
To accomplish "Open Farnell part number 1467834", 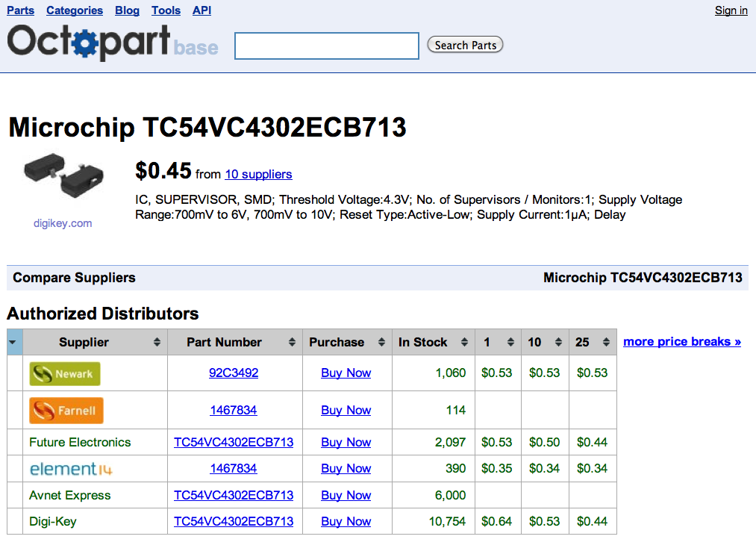I will click(234, 410).
